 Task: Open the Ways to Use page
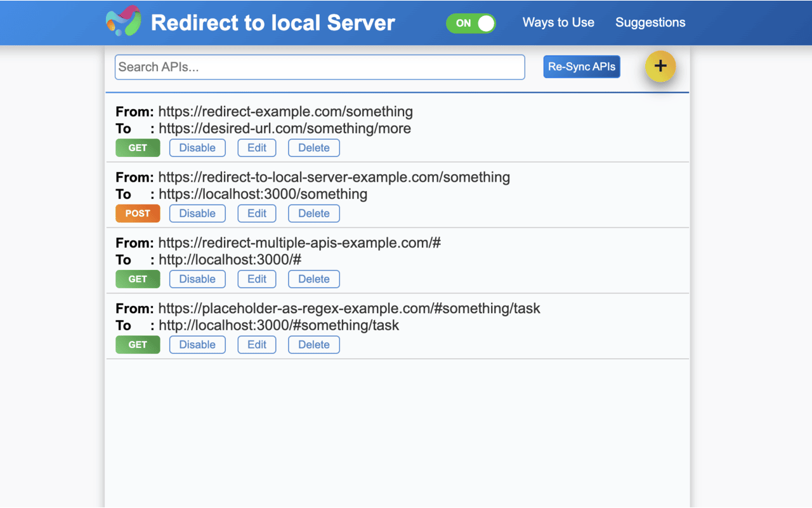558,22
